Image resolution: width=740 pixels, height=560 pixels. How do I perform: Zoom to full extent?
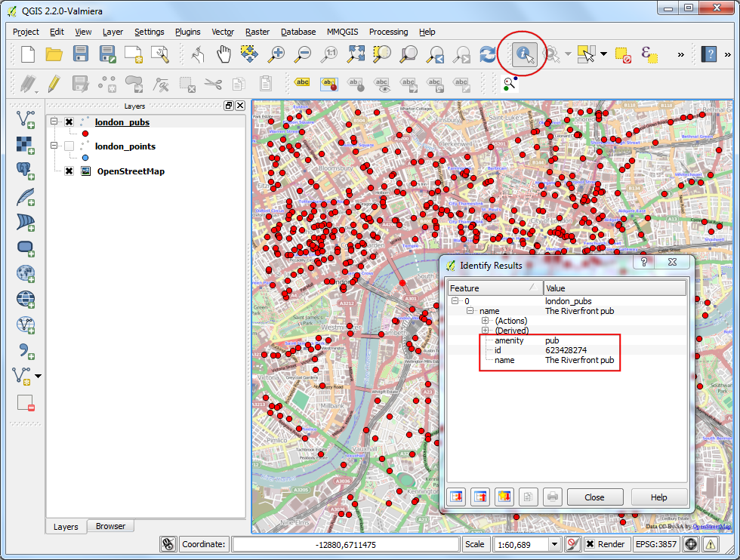point(356,54)
